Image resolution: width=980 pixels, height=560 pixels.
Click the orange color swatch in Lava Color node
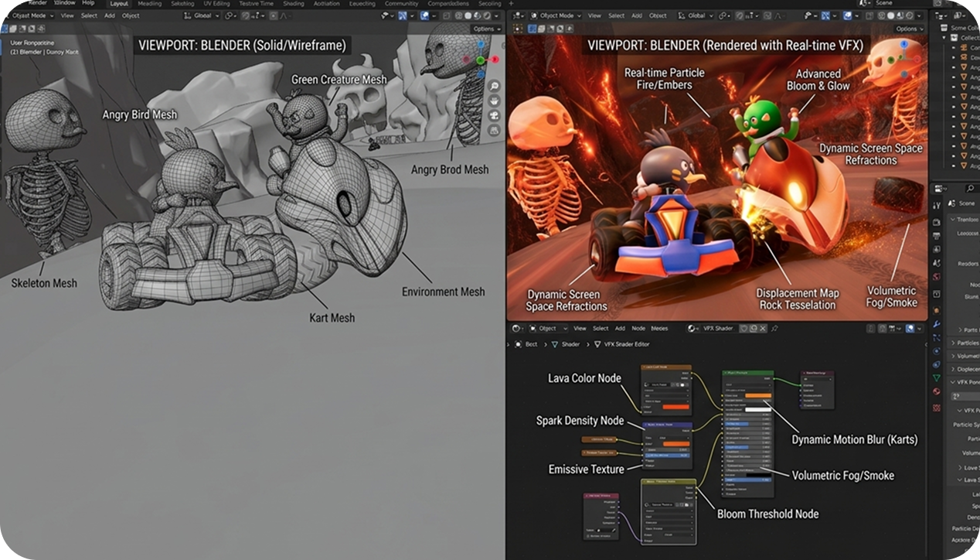click(x=675, y=405)
